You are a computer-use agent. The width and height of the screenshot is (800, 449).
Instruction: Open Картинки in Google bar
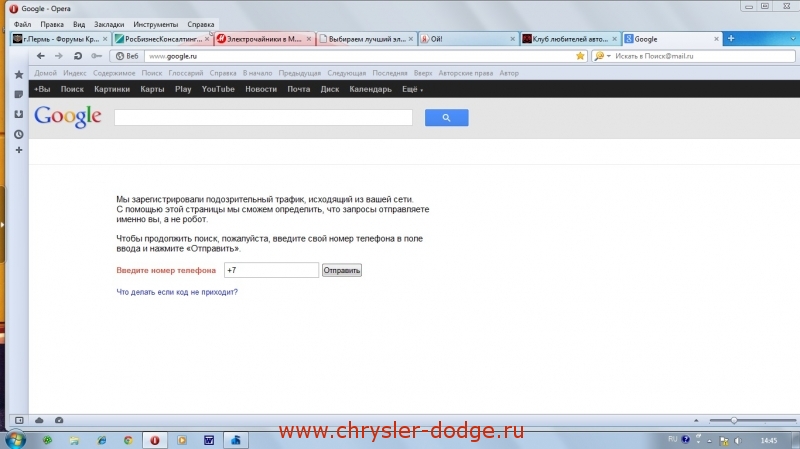click(112, 89)
